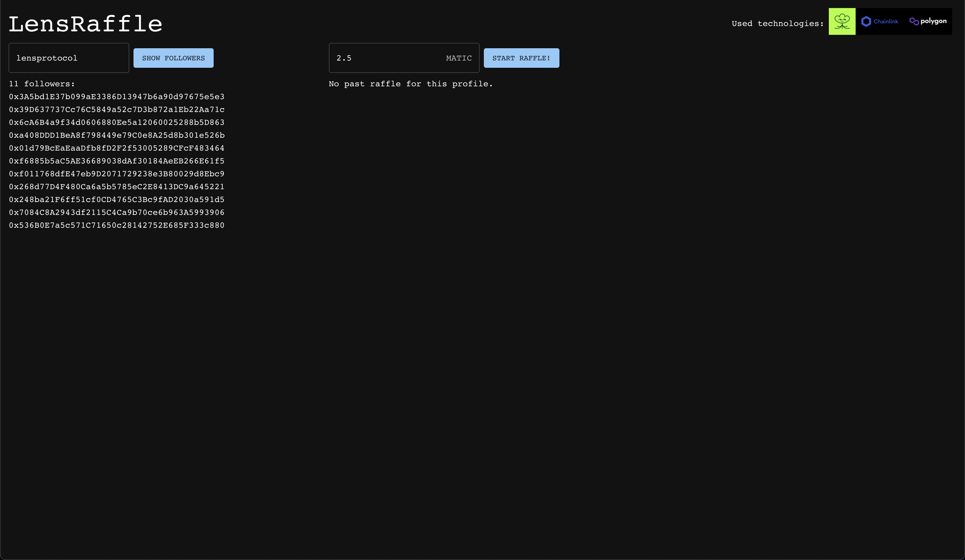Viewport: 965px width, 560px height.
Task: Click bottom follower address 0x536B0E7a5c571C71650c
Action: 117,225
